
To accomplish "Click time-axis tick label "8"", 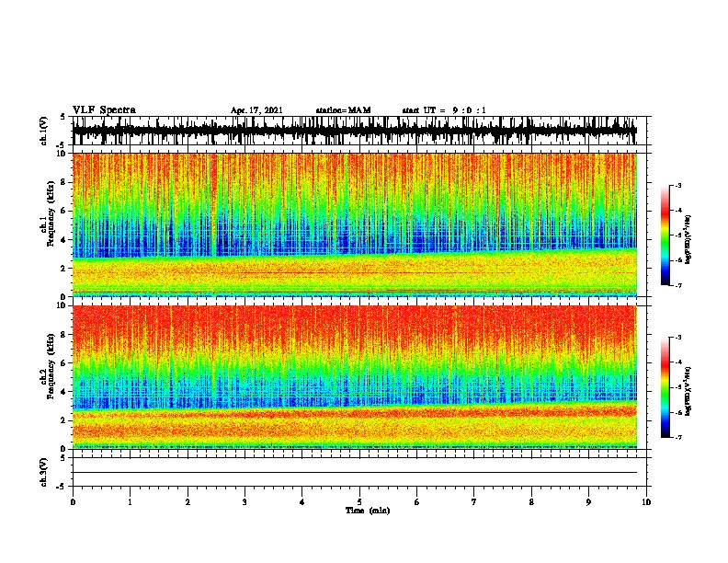I will 531,502.
